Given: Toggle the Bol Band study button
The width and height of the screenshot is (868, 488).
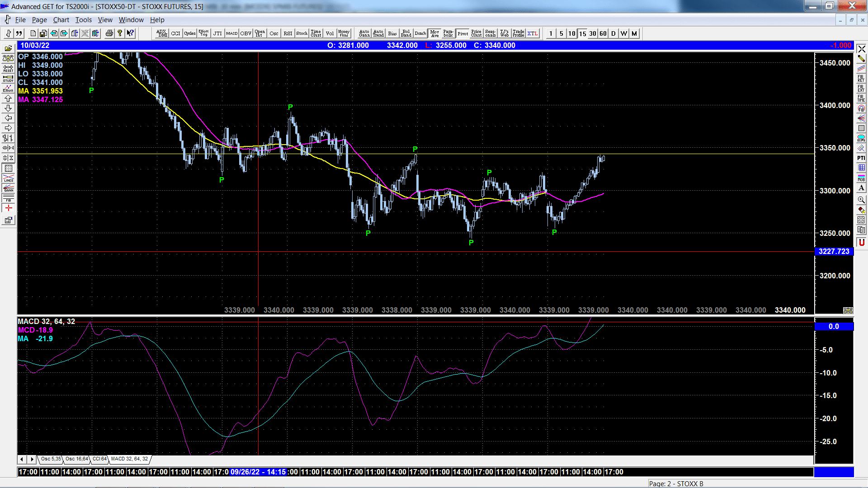Looking at the screenshot, I should [406, 33].
